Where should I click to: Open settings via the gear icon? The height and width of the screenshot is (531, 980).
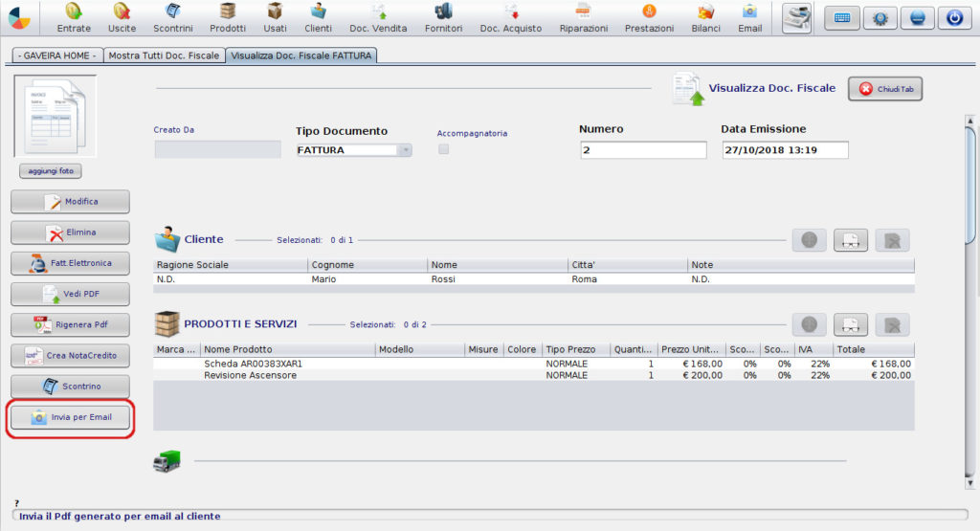[880, 17]
